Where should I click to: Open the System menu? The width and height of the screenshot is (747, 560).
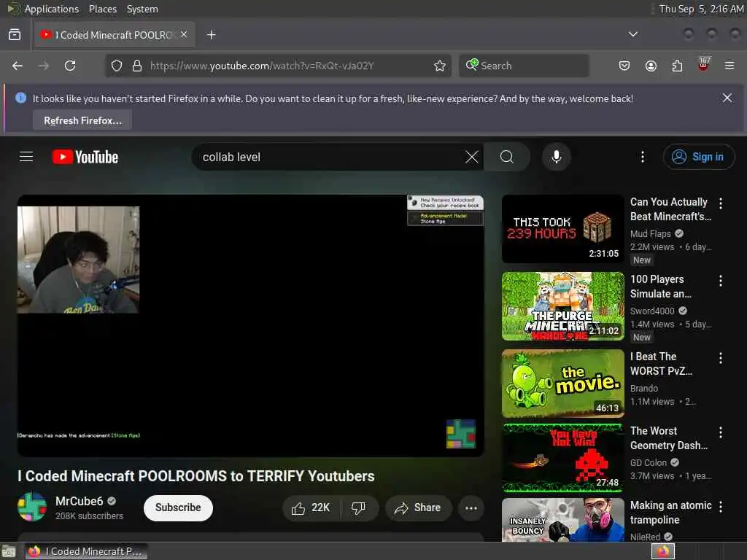[x=142, y=9]
